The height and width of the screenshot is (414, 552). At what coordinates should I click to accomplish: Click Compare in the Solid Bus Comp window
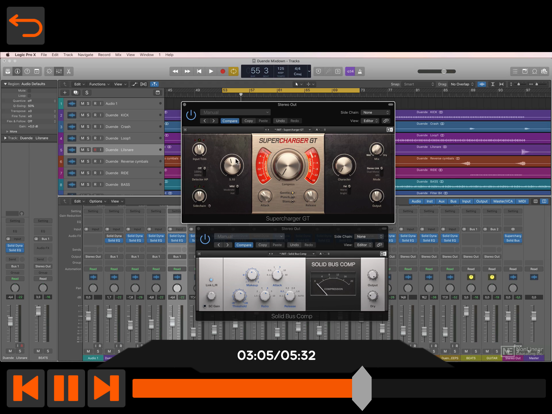(x=244, y=245)
